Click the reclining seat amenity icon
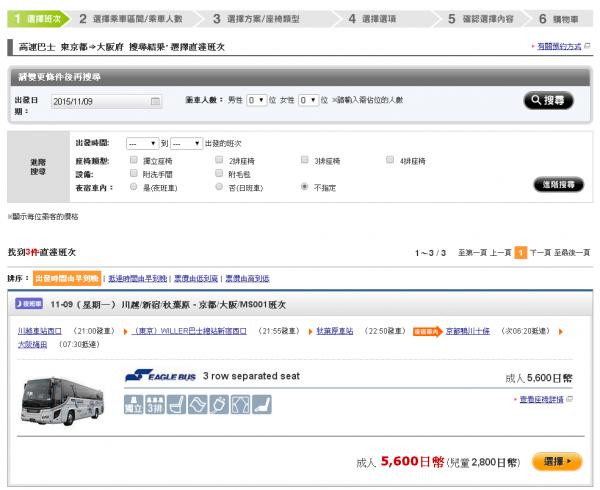 [x=262, y=405]
